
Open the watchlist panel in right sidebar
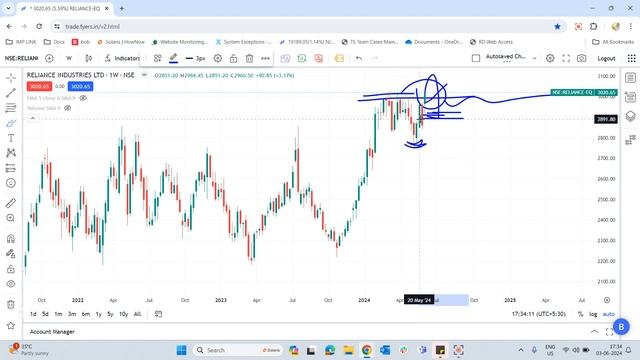(630, 78)
